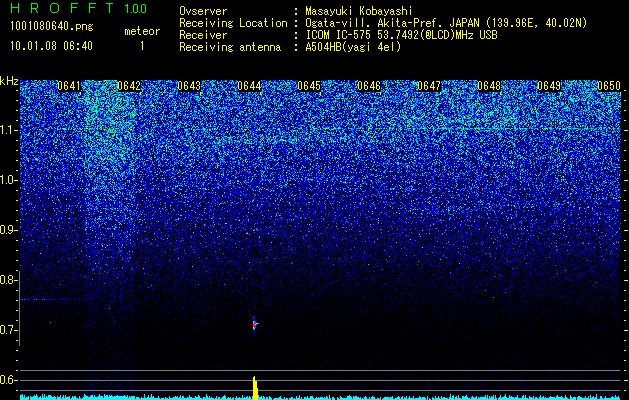Click the 0643 time marker
Screen dimensions: 629x400
pyautogui.click(x=189, y=86)
